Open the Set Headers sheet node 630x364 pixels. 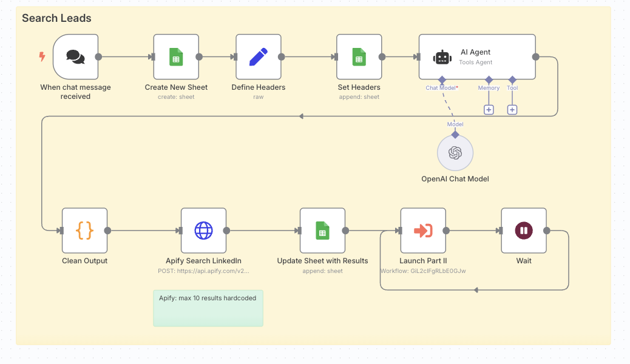point(359,57)
